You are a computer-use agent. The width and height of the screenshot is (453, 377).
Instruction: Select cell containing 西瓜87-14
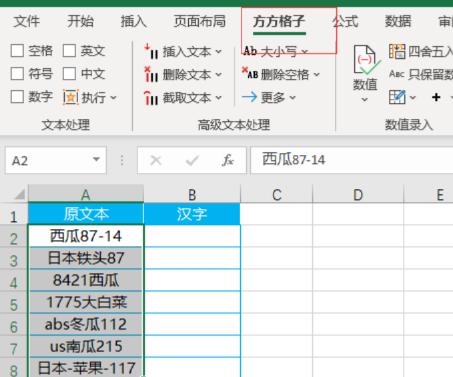click(x=86, y=236)
